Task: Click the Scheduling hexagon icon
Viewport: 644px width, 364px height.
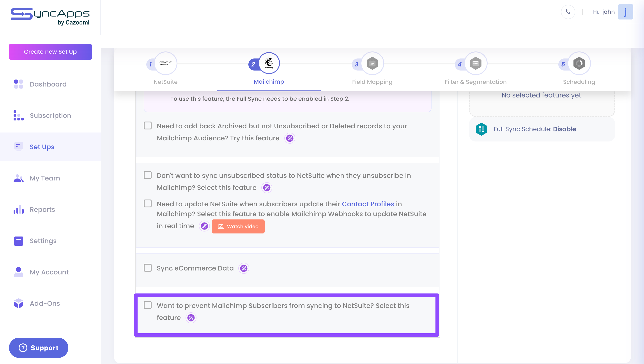Action: [x=579, y=63]
